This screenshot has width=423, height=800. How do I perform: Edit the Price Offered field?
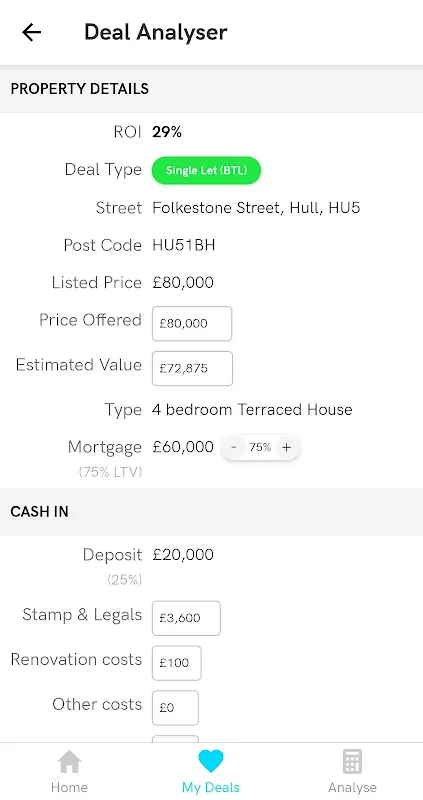click(192, 323)
